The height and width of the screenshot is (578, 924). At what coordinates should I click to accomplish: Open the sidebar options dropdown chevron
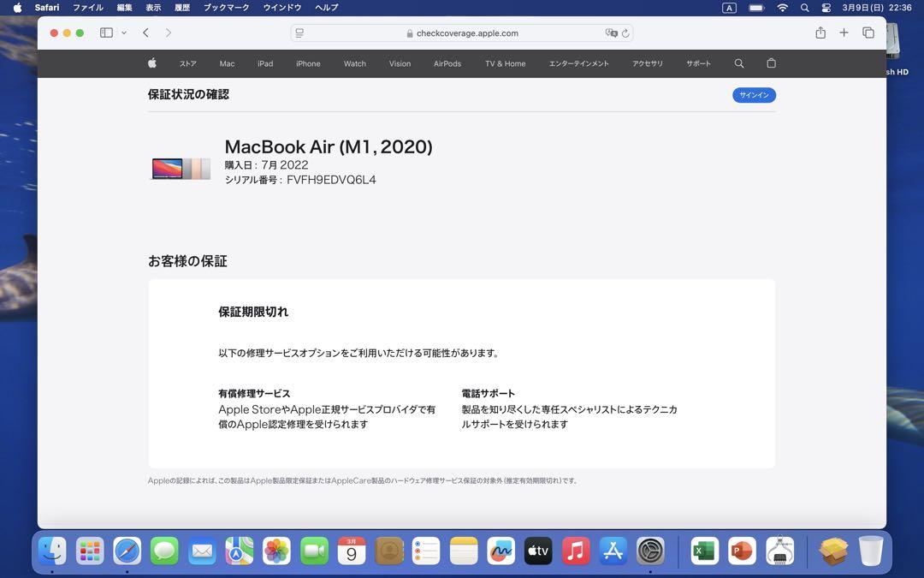(124, 33)
